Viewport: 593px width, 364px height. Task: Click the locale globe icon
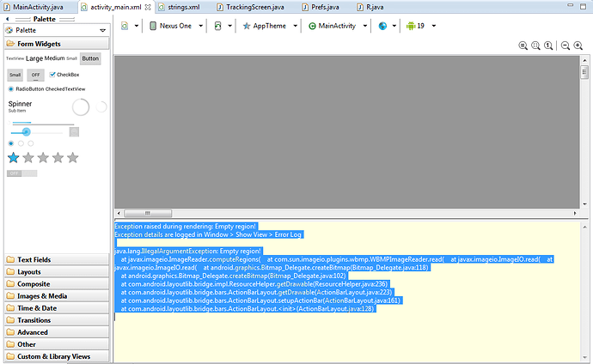pos(382,26)
